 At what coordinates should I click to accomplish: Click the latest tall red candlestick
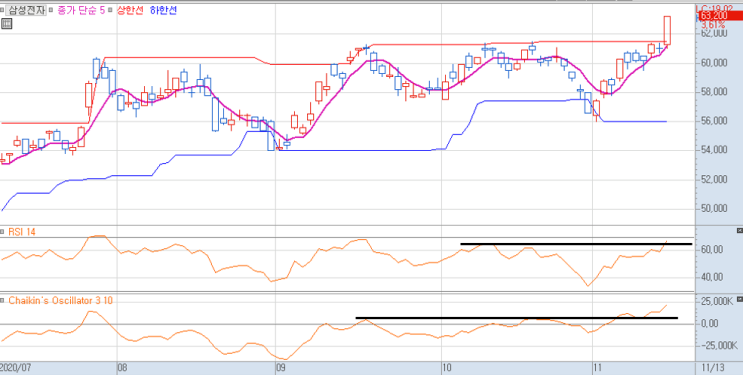667,30
